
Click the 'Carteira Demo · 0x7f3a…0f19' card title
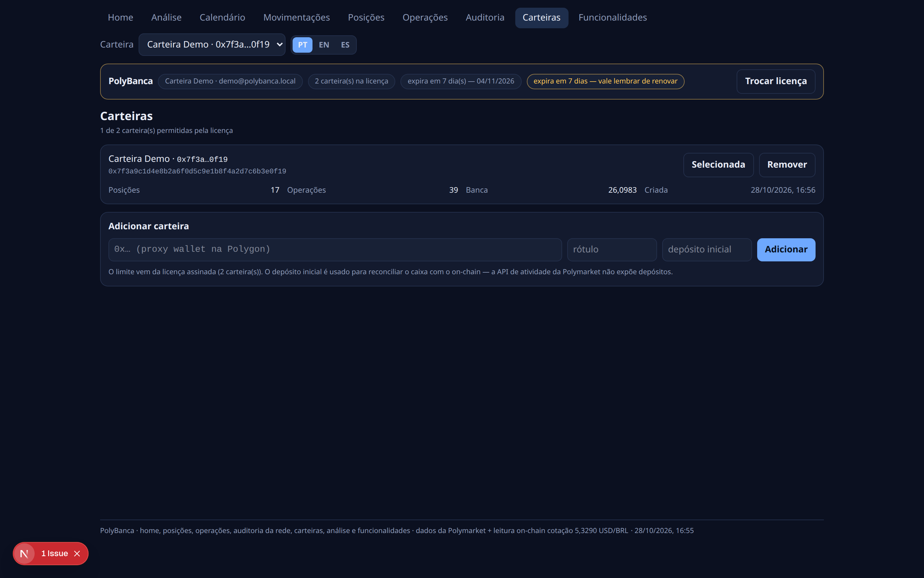click(x=168, y=159)
